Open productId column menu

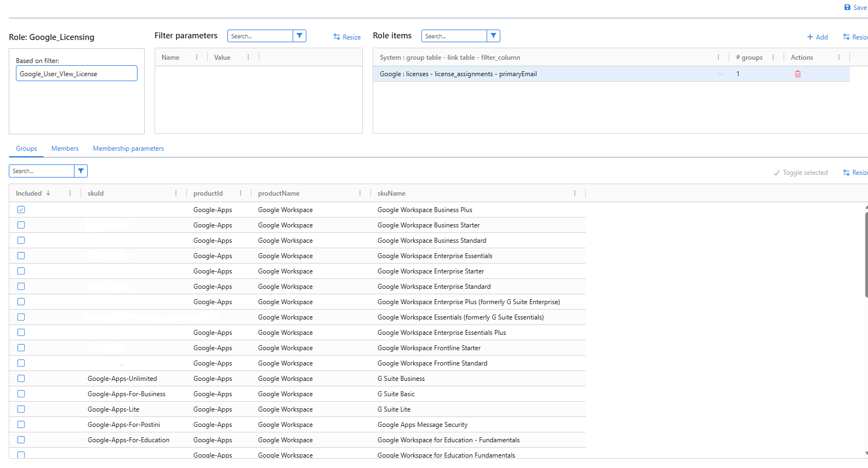[x=241, y=193]
